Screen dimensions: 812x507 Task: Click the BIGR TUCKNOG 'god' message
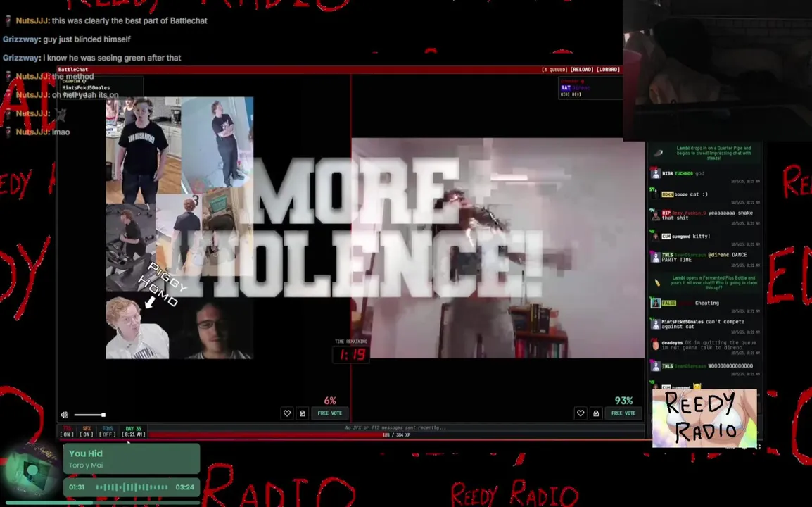[699, 174]
